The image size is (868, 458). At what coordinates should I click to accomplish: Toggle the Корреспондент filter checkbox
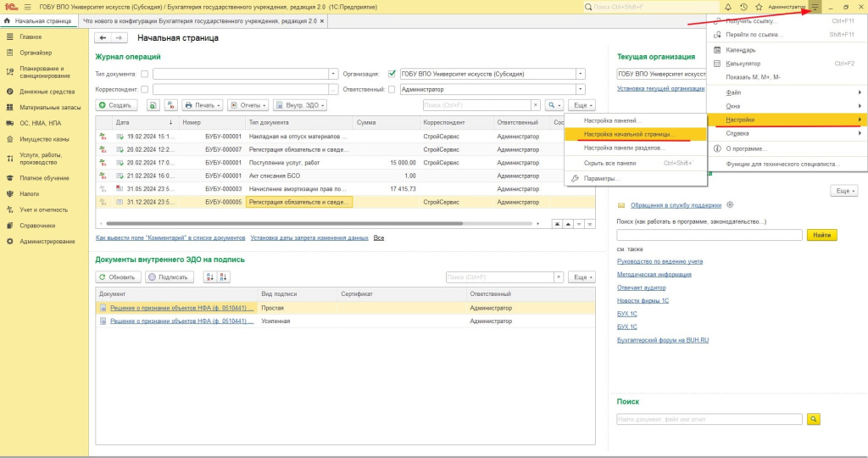click(x=144, y=89)
